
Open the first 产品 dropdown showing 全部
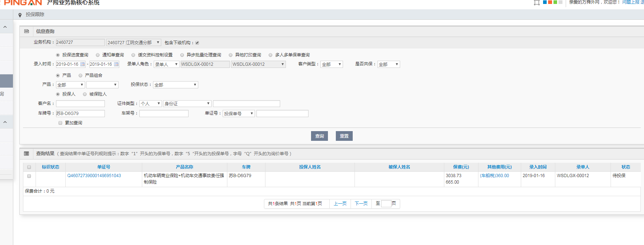tap(70, 85)
